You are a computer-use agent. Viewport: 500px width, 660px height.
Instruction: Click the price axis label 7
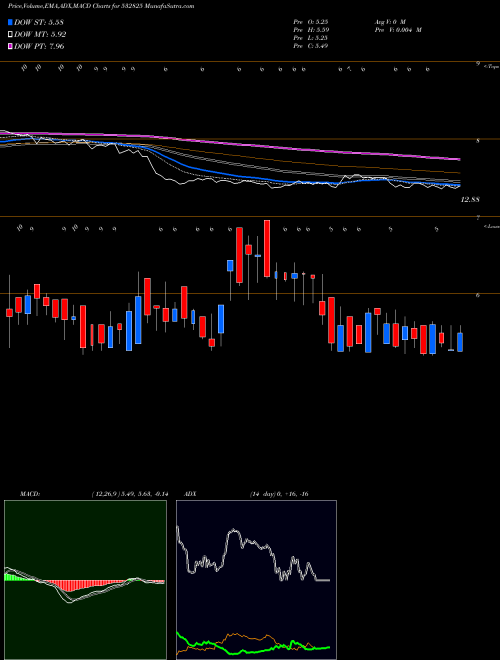click(478, 218)
